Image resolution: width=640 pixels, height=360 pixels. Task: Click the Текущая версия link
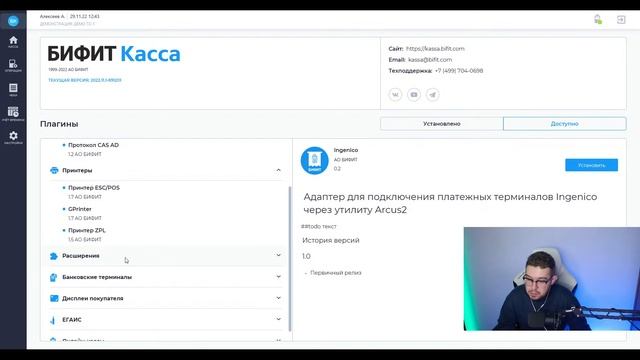coord(85,80)
